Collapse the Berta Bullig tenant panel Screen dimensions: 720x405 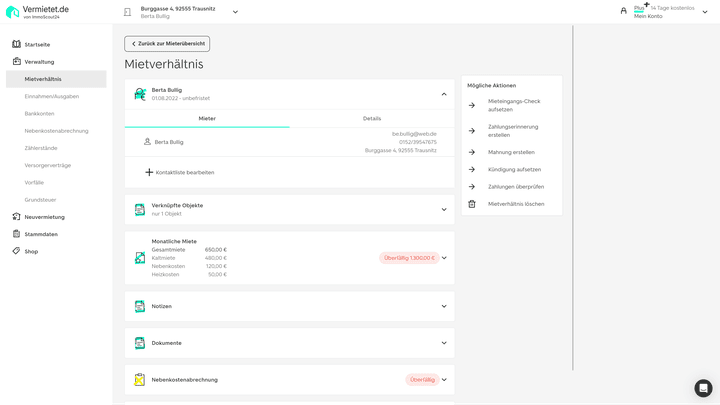pyautogui.click(x=444, y=94)
